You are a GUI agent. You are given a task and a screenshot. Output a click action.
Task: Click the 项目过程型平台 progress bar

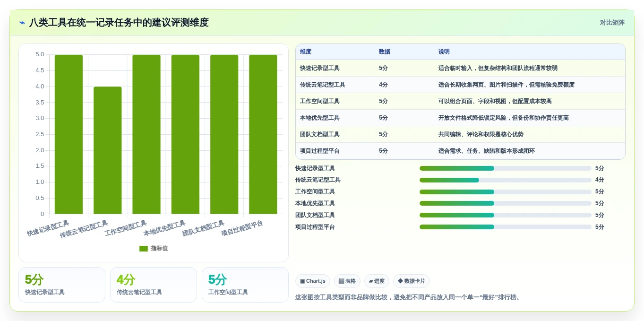[x=505, y=227]
